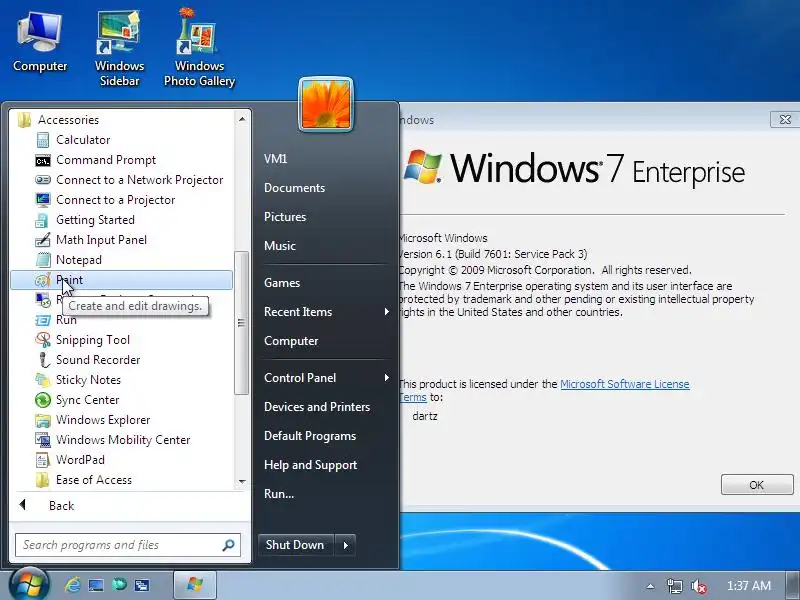Click the About Windows taskbar button

pos(195,585)
